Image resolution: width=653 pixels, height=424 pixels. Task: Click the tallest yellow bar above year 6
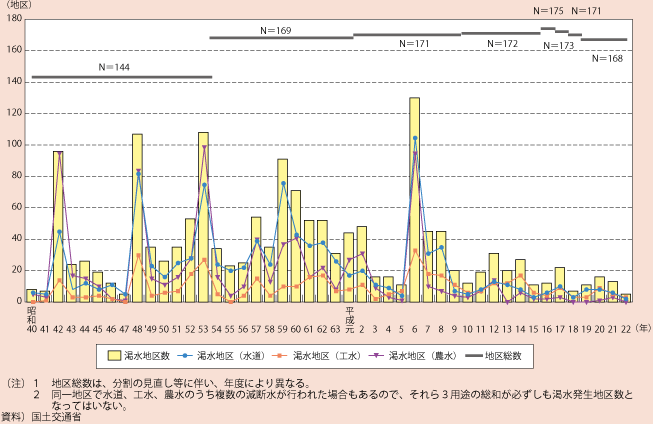414,200
